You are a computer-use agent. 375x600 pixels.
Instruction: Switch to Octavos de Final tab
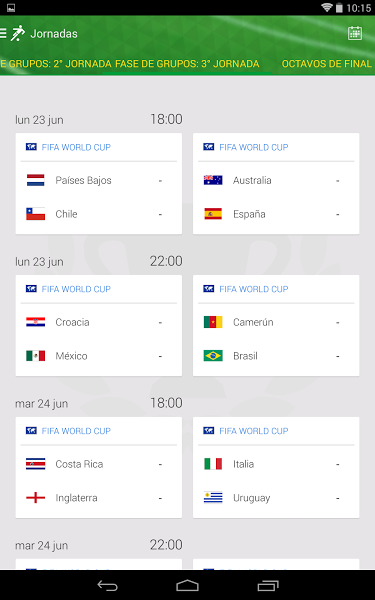pyautogui.click(x=326, y=64)
